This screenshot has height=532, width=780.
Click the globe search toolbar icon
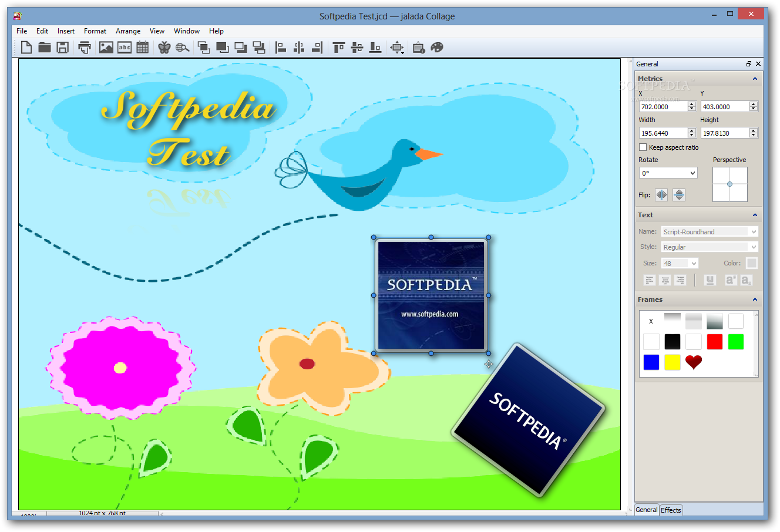pos(183,48)
